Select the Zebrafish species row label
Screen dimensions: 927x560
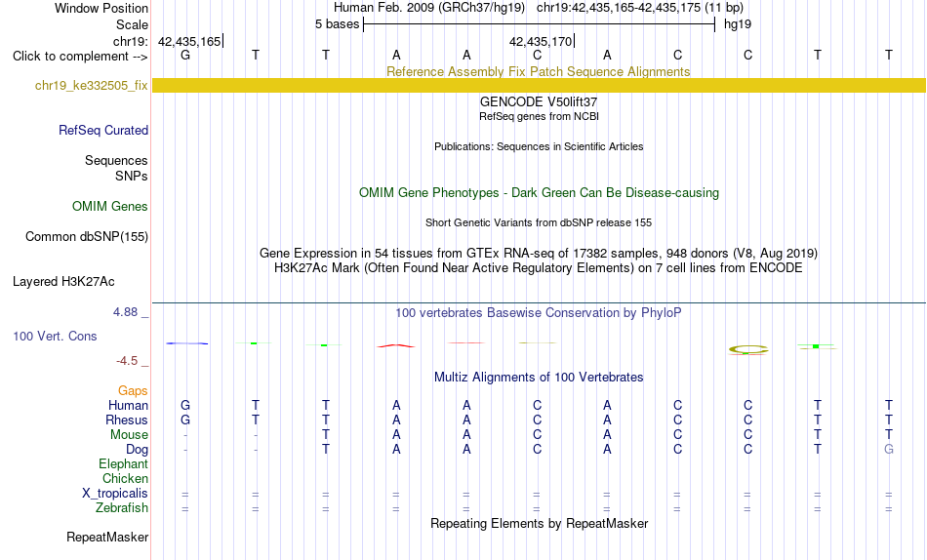coord(122,508)
